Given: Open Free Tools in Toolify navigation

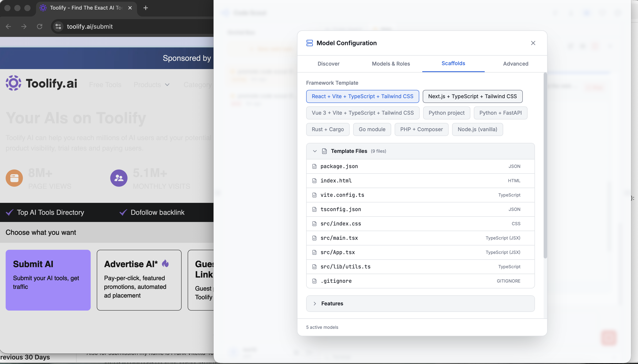Looking at the screenshot, I should (x=105, y=85).
